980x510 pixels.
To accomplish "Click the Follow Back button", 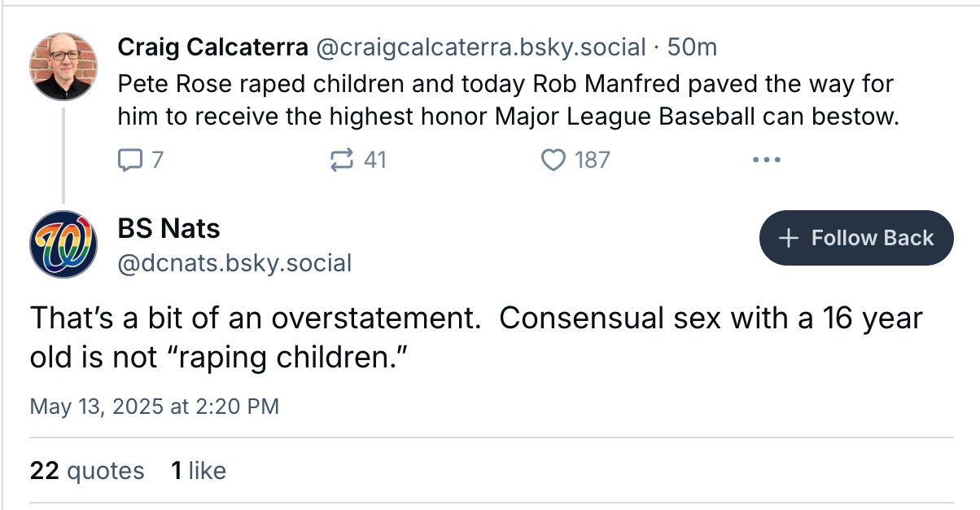I will (x=856, y=238).
